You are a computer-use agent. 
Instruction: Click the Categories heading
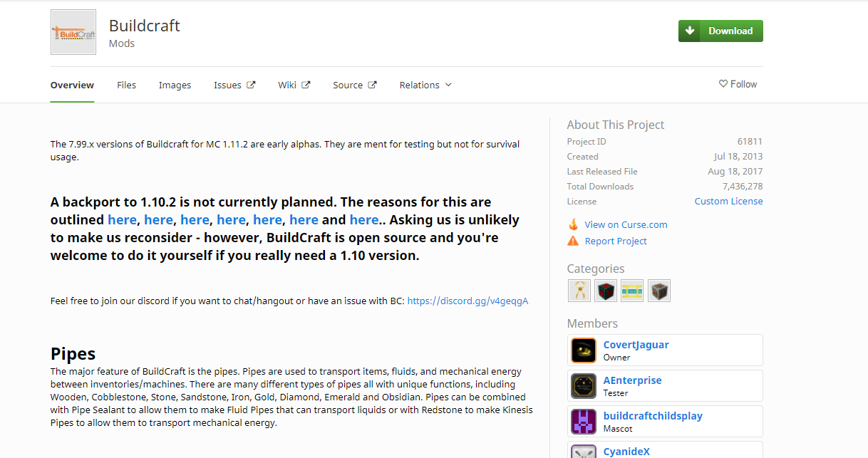(x=596, y=269)
